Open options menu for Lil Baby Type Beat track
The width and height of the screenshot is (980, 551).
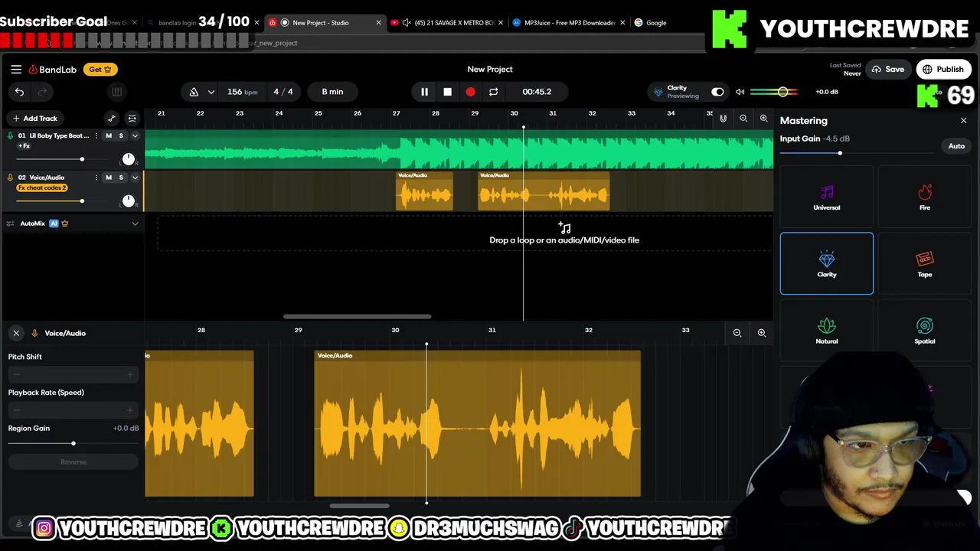[x=96, y=135]
